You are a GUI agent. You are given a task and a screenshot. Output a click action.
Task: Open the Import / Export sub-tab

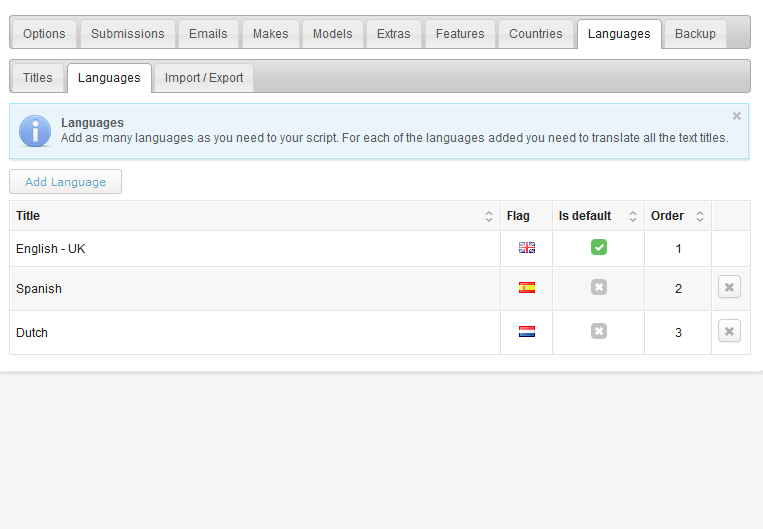click(x=204, y=78)
